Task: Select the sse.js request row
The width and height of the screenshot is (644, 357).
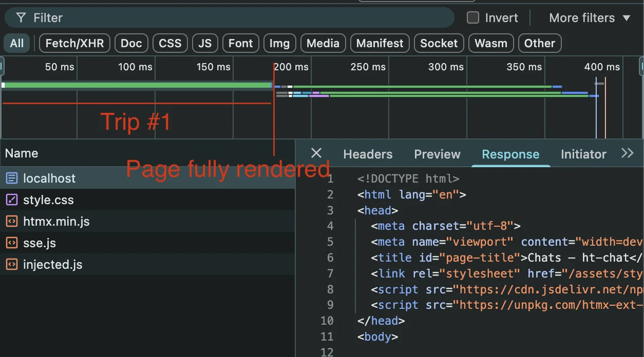Action: (147, 243)
